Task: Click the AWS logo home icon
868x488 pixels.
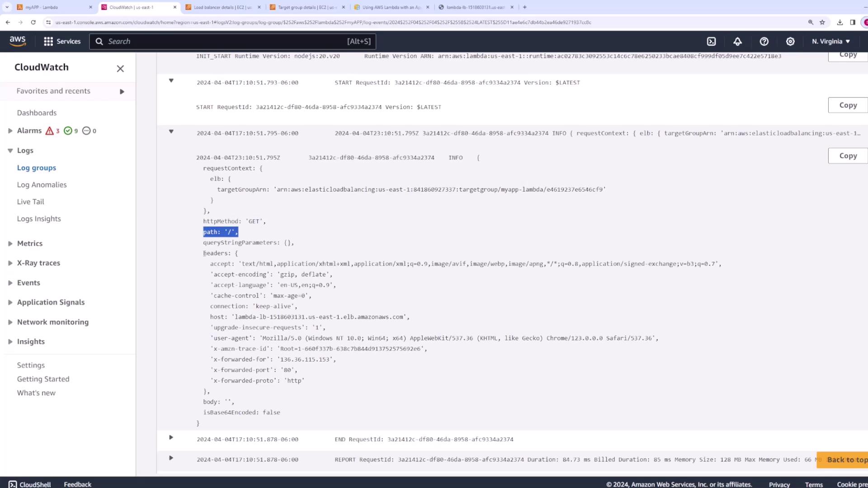Action: [18, 41]
